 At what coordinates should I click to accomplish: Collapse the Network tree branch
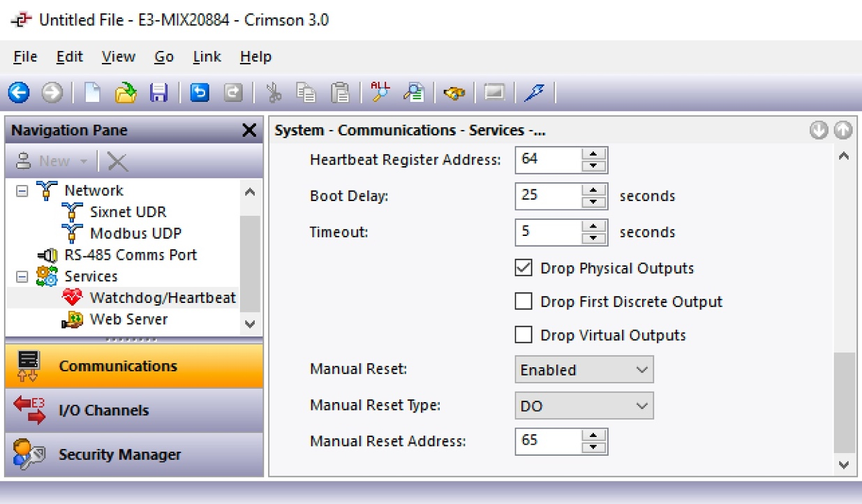click(22, 191)
